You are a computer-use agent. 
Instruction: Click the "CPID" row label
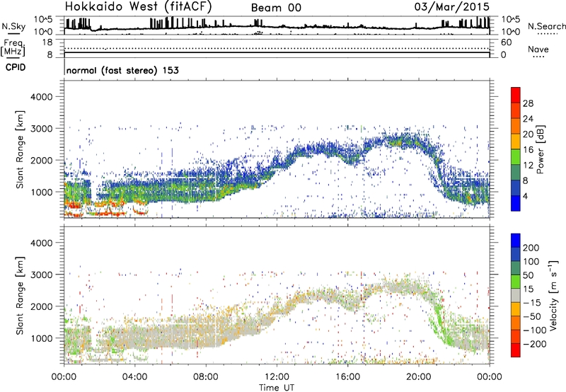click(x=16, y=67)
